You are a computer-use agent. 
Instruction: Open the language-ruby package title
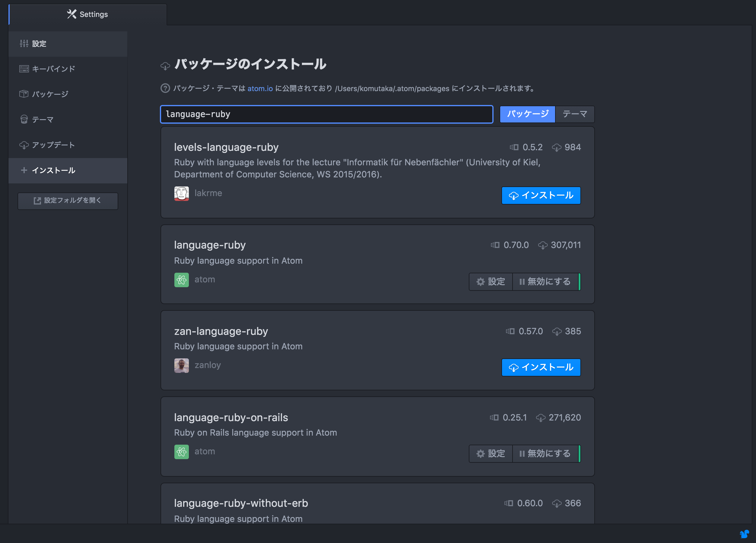210,245
